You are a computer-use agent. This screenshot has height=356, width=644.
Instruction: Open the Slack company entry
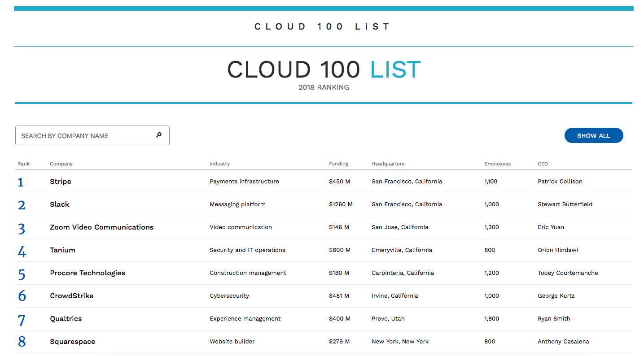(x=59, y=204)
